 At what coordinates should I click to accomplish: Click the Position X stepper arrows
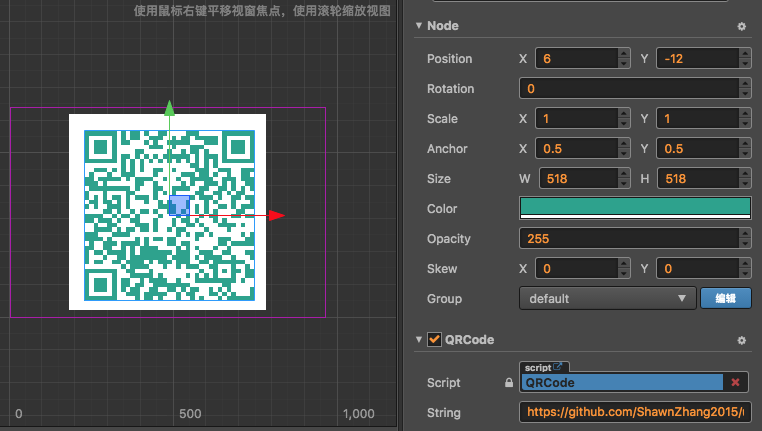click(624, 58)
